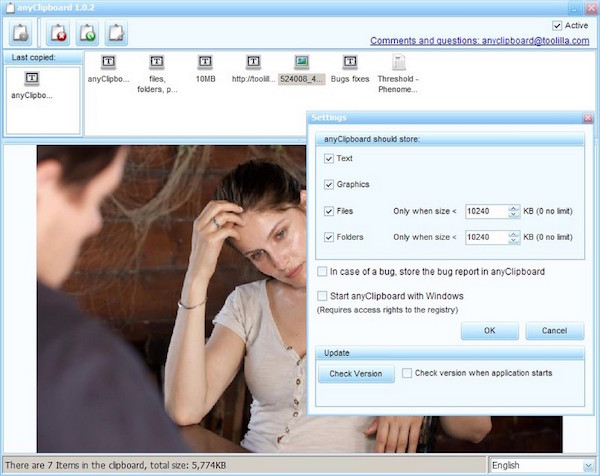Screen dimensions: 600x476
Task: Select the 'anyClipbo...' item under Last copied
Action: pos(32,86)
